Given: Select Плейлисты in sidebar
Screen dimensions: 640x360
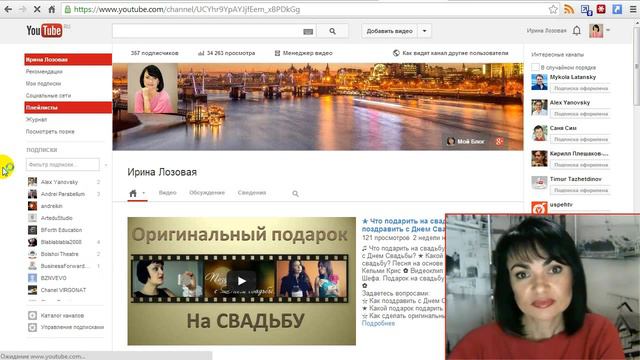Looking at the screenshot, I should [x=68, y=107].
